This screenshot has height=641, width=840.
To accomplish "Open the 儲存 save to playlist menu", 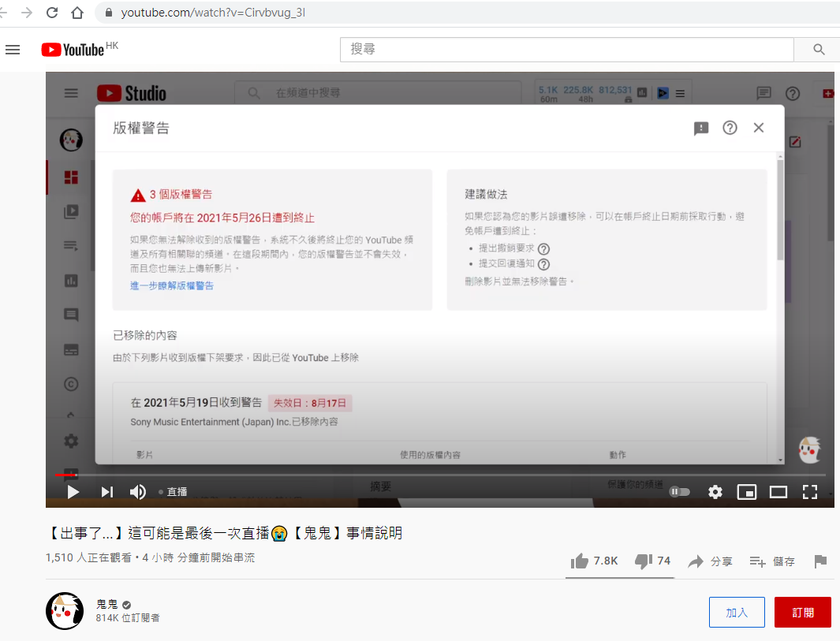I will click(772, 561).
